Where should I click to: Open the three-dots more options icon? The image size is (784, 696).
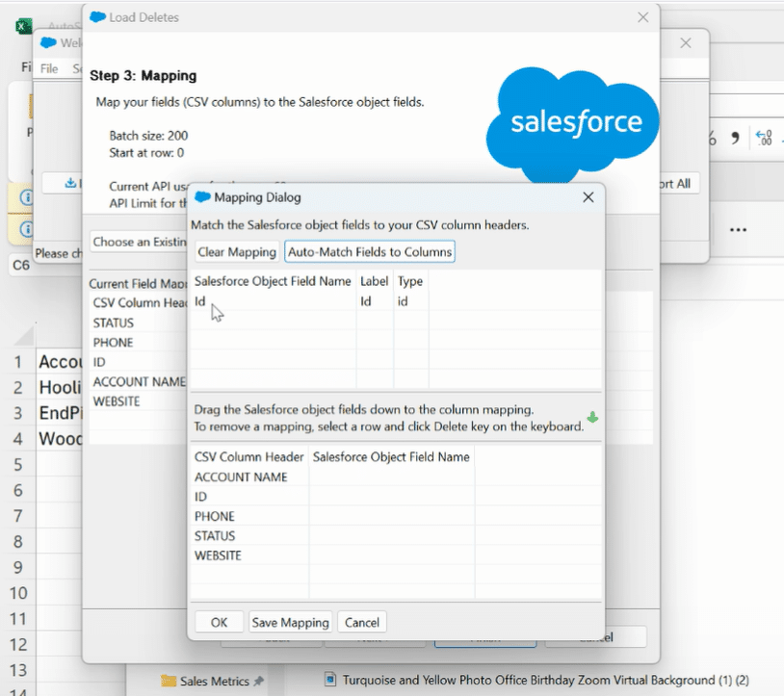tap(738, 230)
